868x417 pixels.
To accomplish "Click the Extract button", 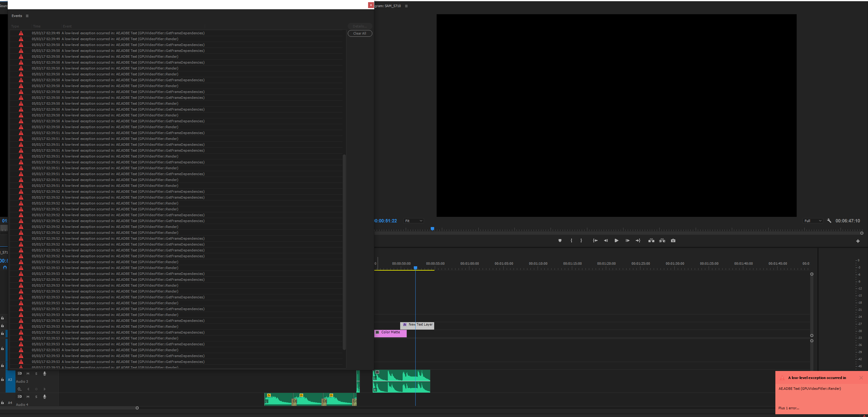I will [x=662, y=241].
